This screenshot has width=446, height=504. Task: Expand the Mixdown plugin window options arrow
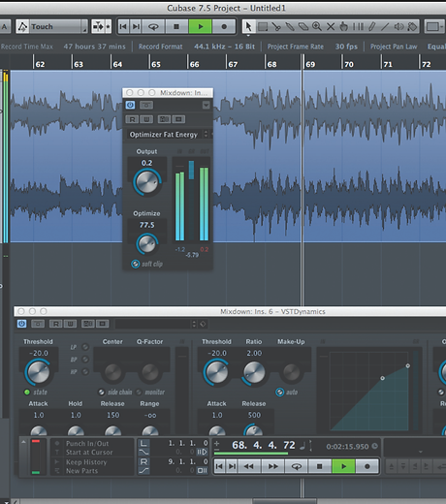(206, 105)
